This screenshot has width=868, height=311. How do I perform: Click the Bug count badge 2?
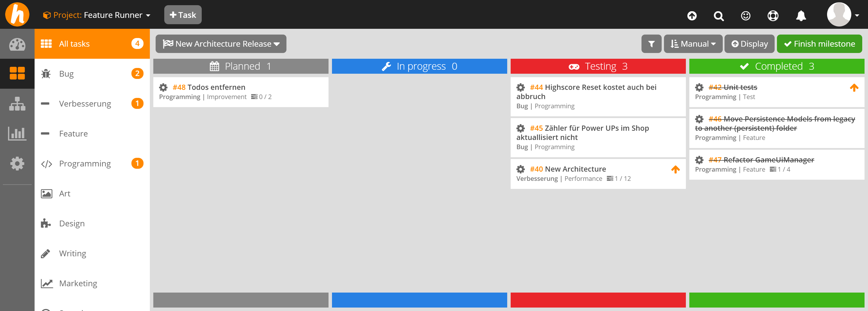tap(137, 73)
